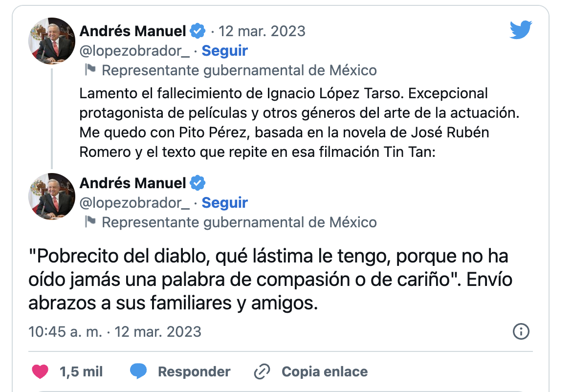The width and height of the screenshot is (573, 392).
Task: Click the 1,5 mil likes count
Action: pos(81,371)
